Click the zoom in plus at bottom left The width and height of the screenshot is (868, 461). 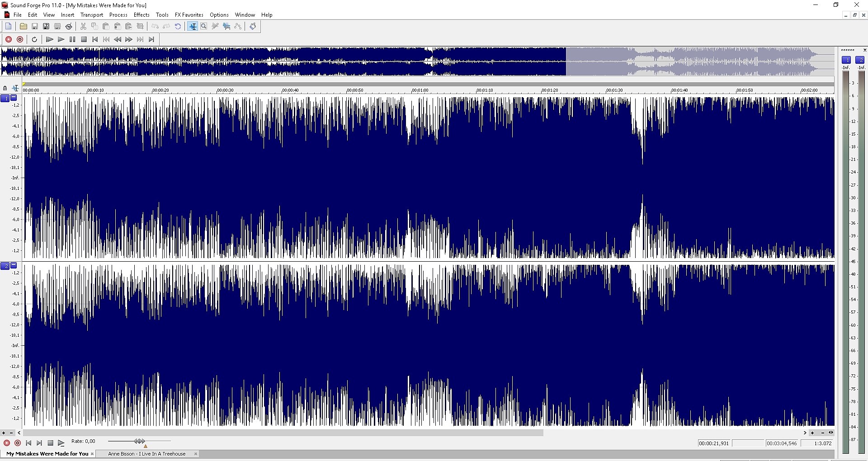[x=4, y=433]
